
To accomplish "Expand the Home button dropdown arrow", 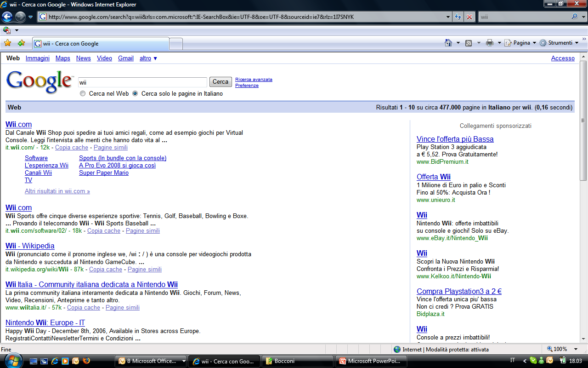I will [x=458, y=43].
